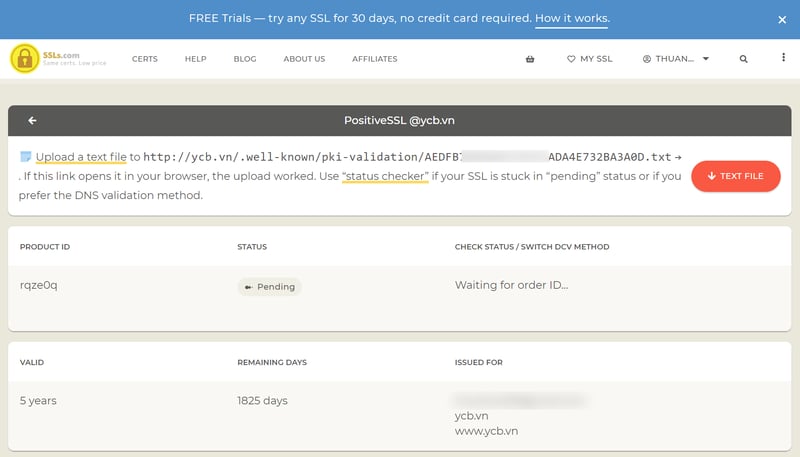
Task: Open the Certs menu
Action: point(145,59)
